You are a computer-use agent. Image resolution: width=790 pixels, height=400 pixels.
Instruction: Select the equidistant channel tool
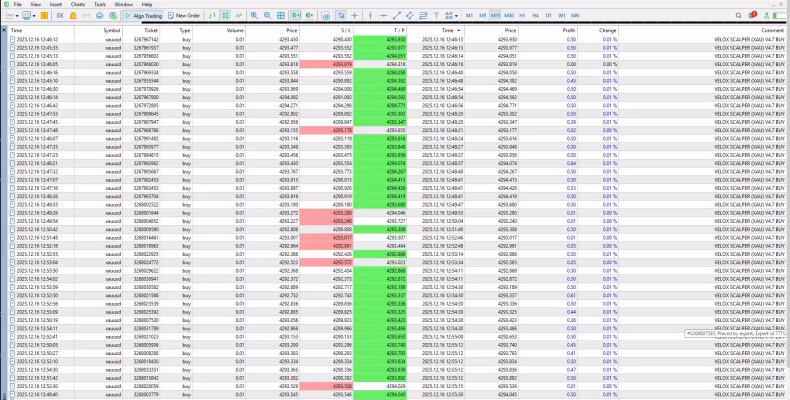(x=410, y=16)
